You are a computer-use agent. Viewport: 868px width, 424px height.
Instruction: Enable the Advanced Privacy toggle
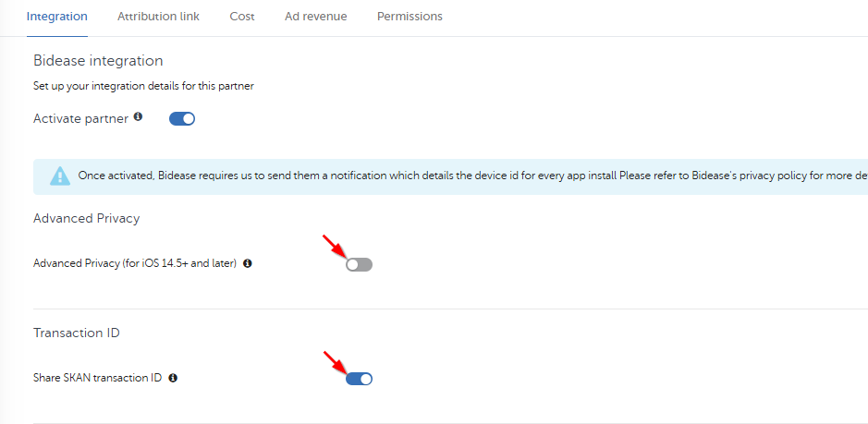pos(360,264)
